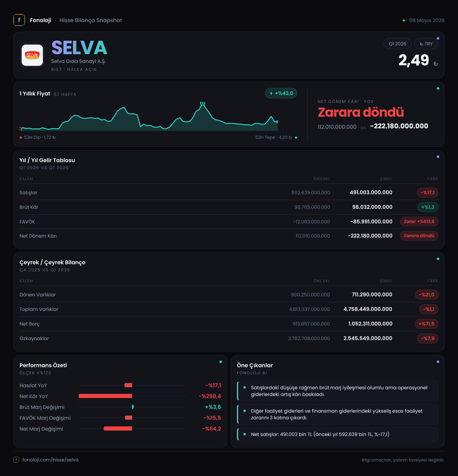Click the "Çeyrek / Çeyrek Bilanço" heading
This screenshot has height=476, width=458.
tap(52, 262)
